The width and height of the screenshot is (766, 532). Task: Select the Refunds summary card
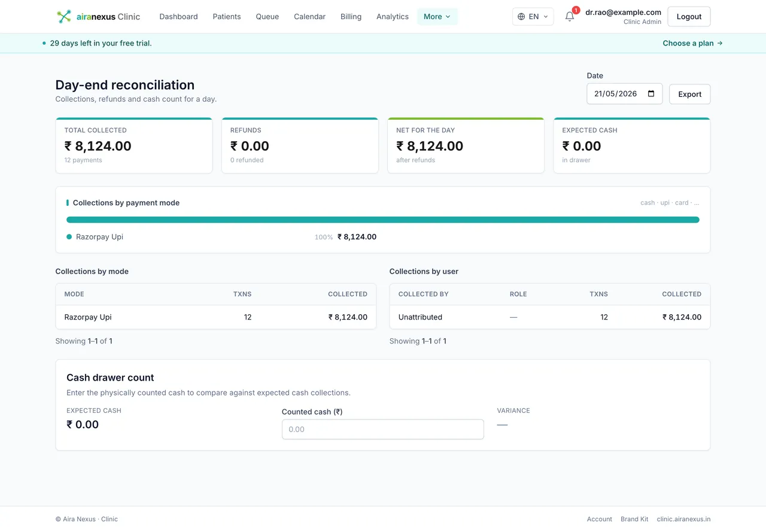click(300, 145)
